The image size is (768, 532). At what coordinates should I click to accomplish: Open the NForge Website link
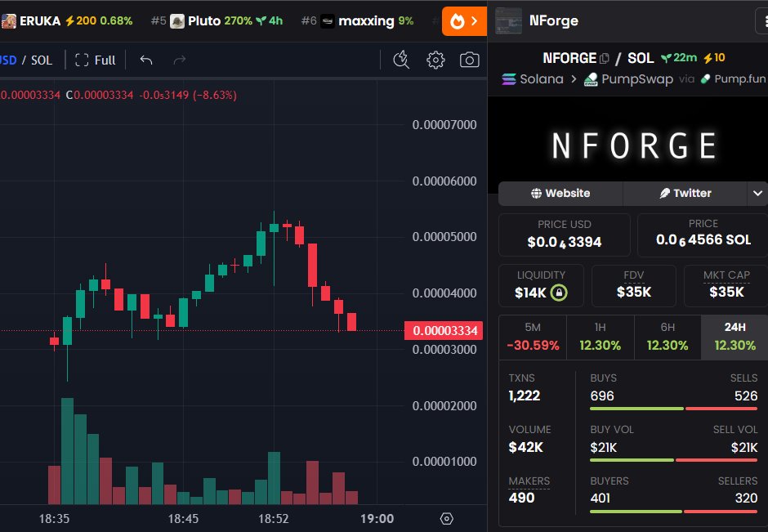tap(560, 193)
